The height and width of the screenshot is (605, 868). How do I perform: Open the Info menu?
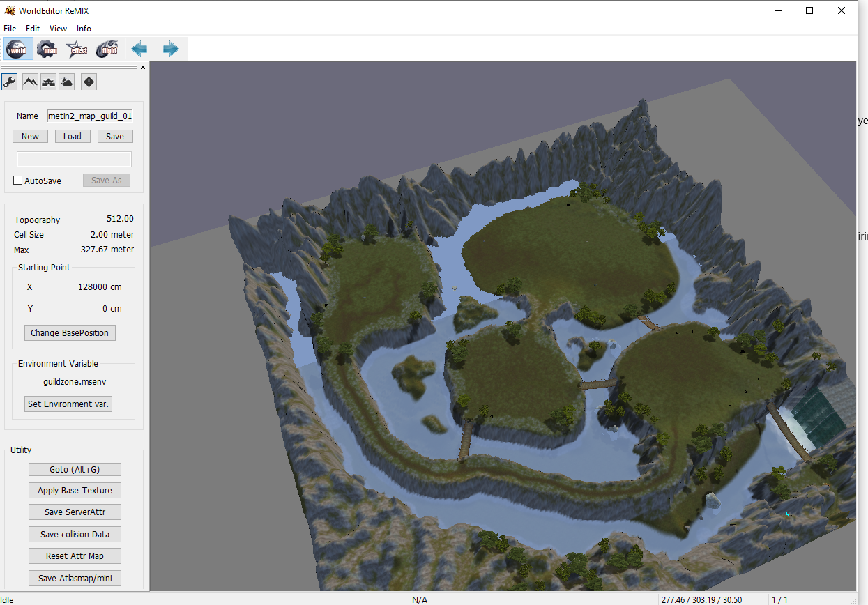pyautogui.click(x=84, y=29)
